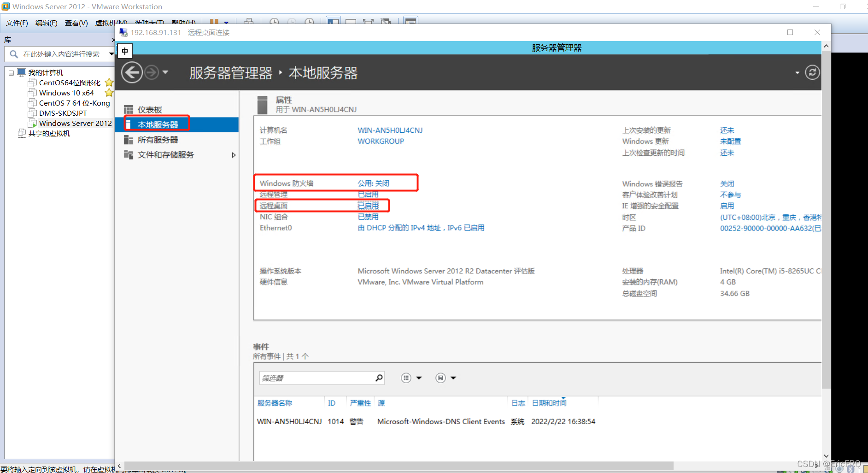Open the library search options dropdown arrow
868x473 pixels.
(111, 54)
